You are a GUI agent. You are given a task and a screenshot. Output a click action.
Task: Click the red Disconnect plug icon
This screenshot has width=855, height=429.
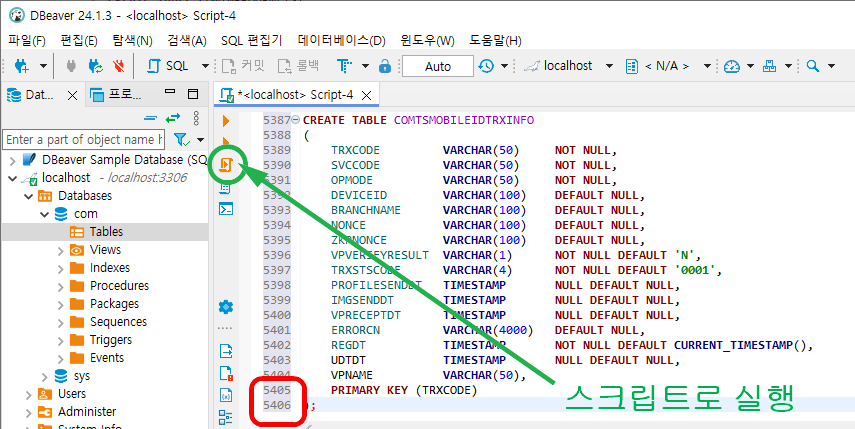(x=118, y=67)
